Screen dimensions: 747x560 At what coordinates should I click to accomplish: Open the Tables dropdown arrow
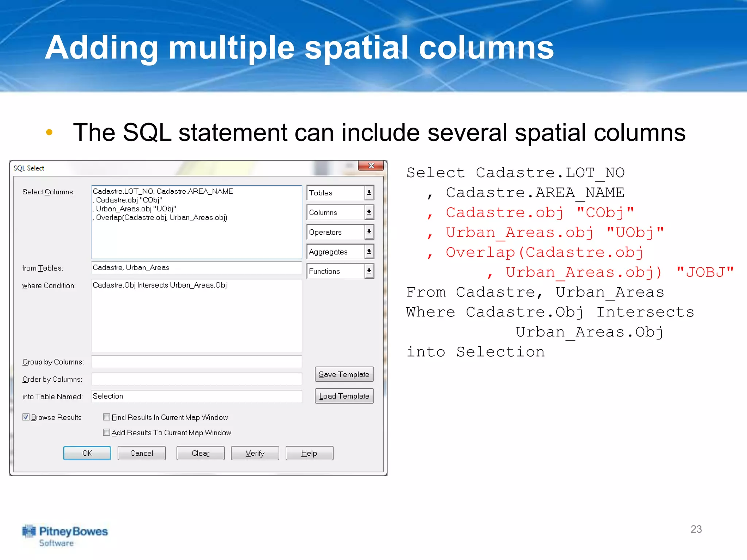coord(369,193)
